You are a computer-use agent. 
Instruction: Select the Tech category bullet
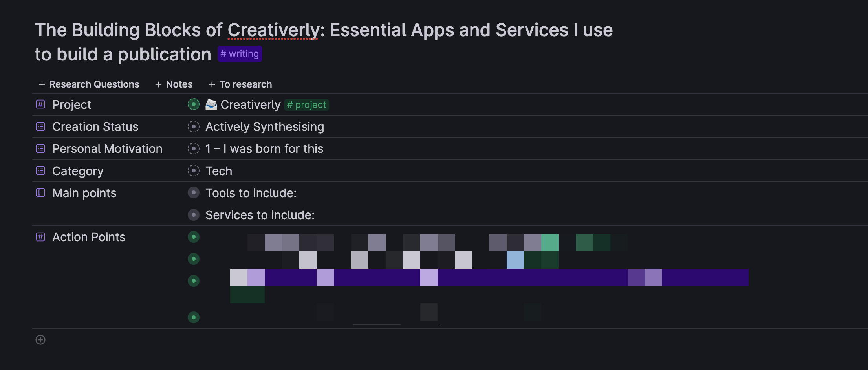[x=194, y=170]
